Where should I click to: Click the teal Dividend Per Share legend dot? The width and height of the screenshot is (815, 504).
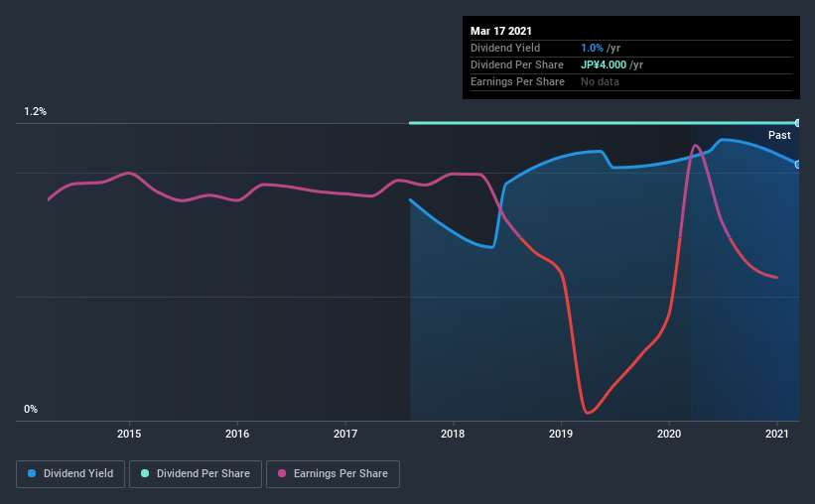145,473
